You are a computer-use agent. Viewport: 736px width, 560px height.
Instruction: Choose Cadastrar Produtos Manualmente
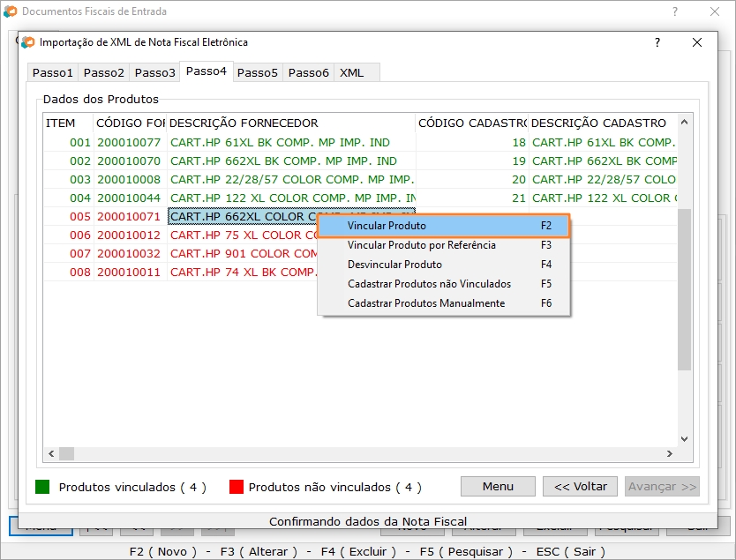point(426,303)
